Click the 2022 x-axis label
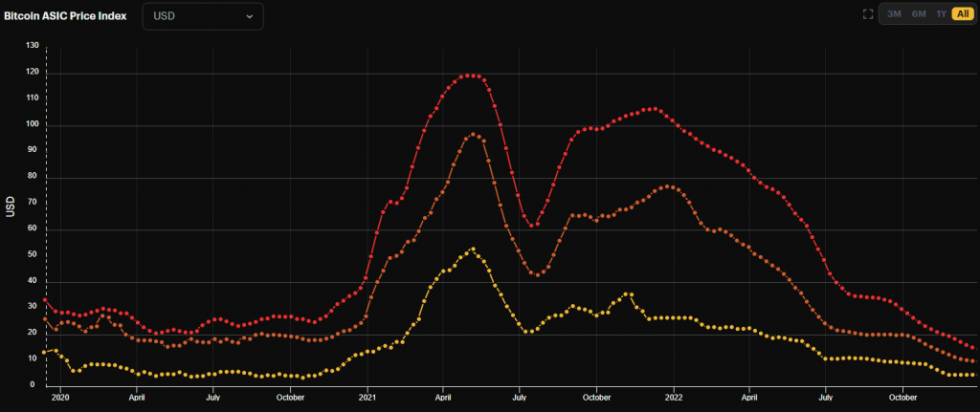 (x=674, y=397)
